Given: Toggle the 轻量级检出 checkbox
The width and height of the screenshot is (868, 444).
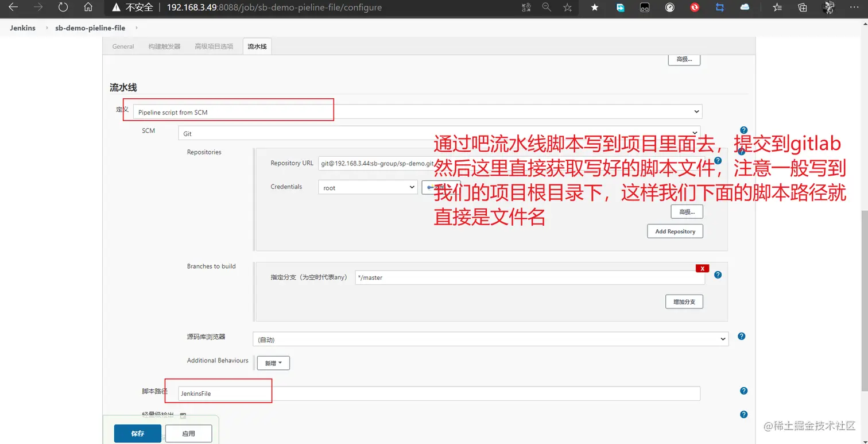Looking at the screenshot, I should 183,415.
